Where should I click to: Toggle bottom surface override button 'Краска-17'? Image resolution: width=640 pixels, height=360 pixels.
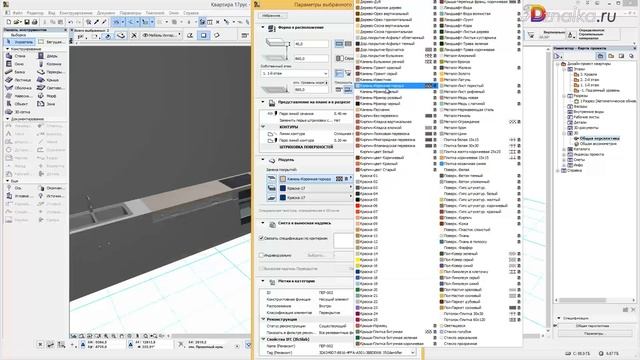point(271,198)
